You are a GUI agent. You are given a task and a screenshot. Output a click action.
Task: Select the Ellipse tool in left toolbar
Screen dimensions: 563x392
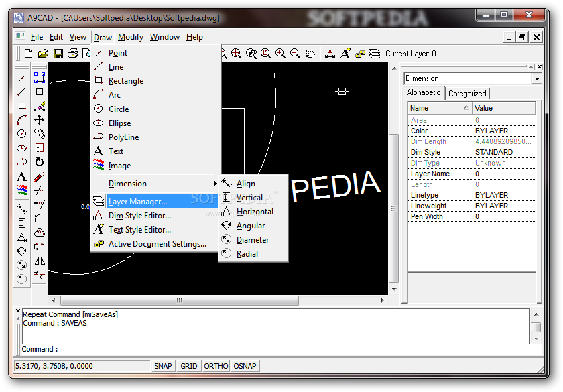(22, 148)
